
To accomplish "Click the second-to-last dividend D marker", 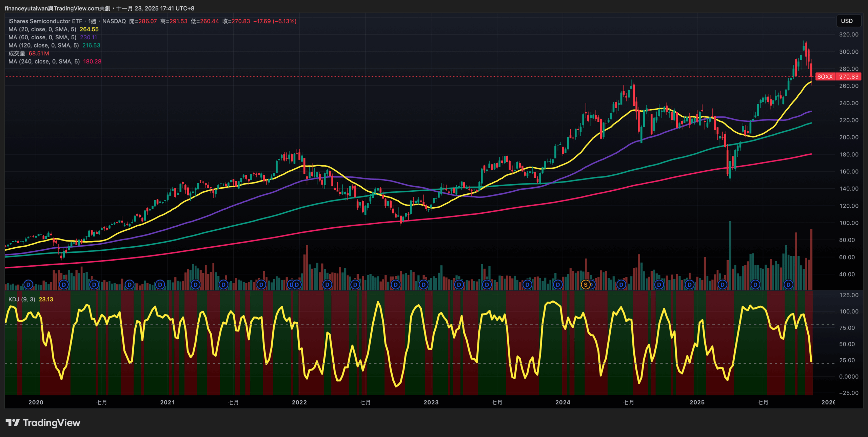I will tap(755, 285).
